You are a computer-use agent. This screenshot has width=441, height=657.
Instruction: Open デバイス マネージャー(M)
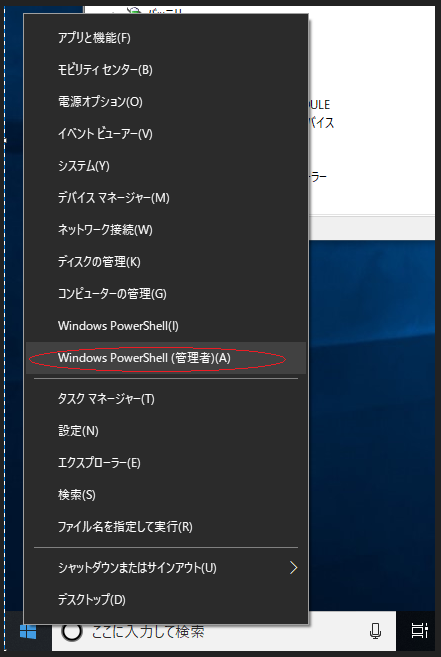pos(166,198)
